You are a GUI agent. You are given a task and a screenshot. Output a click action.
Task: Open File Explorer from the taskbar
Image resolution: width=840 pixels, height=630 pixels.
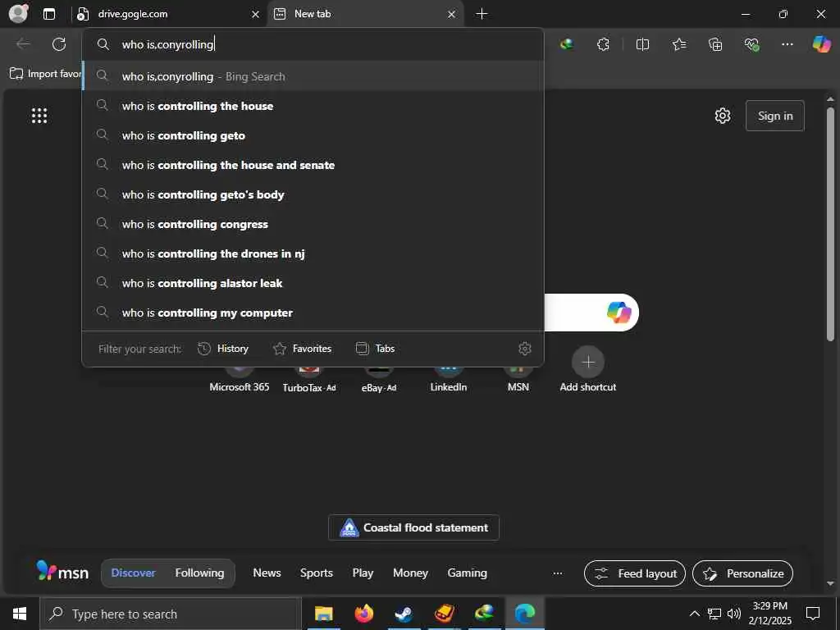click(323, 614)
